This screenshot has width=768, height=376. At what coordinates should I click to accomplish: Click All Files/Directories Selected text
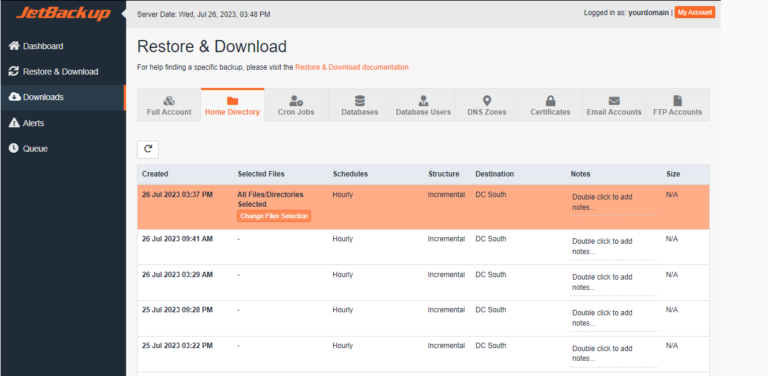(270, 199)
